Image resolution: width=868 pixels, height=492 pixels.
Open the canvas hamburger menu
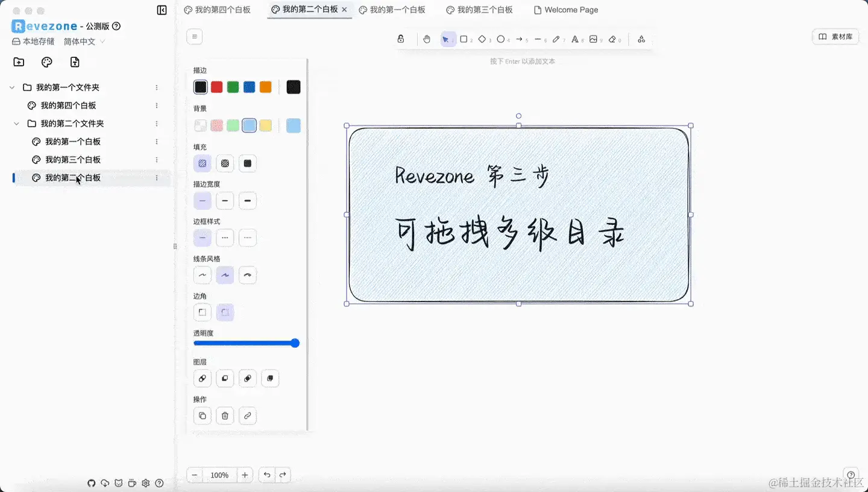coord(195,37)
